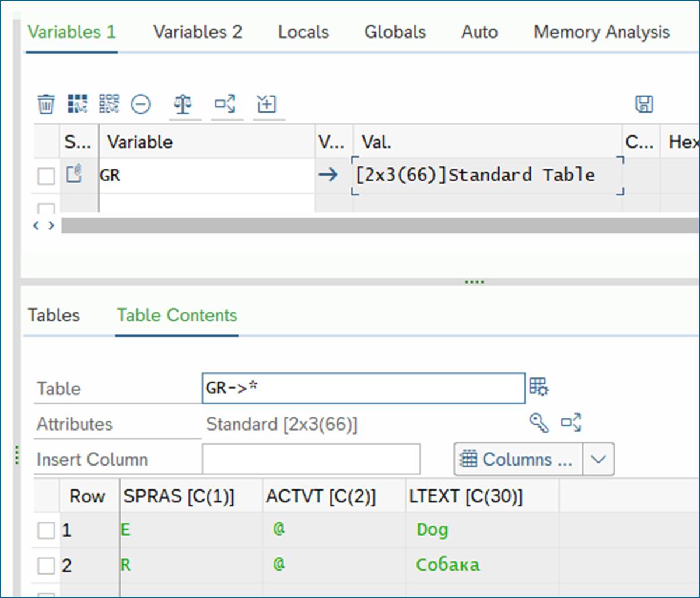700x598 pixels.
Task: Select checkbox of table row 1
Action: click(46, 530)
